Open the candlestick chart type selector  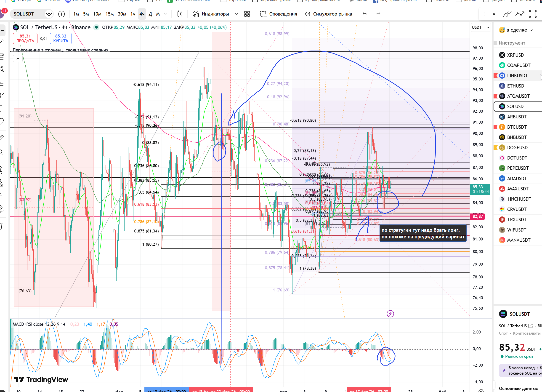[180, 14]
